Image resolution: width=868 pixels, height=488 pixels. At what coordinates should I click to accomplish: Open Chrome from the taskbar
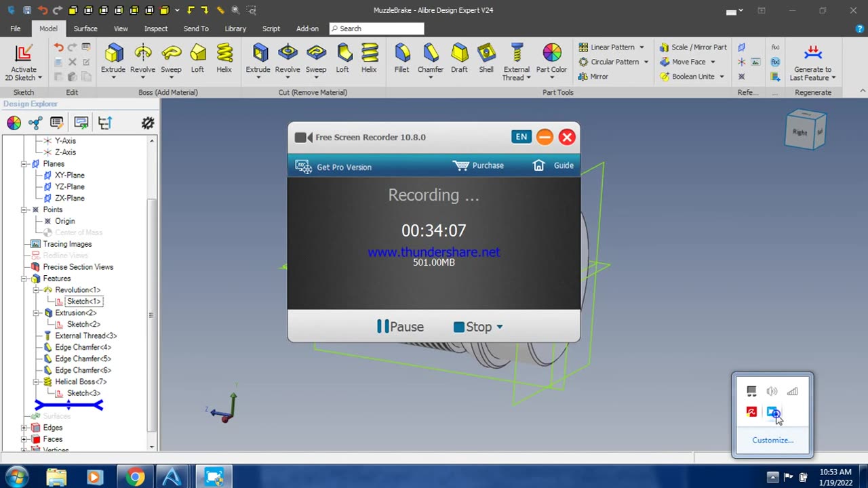point(135,478)
